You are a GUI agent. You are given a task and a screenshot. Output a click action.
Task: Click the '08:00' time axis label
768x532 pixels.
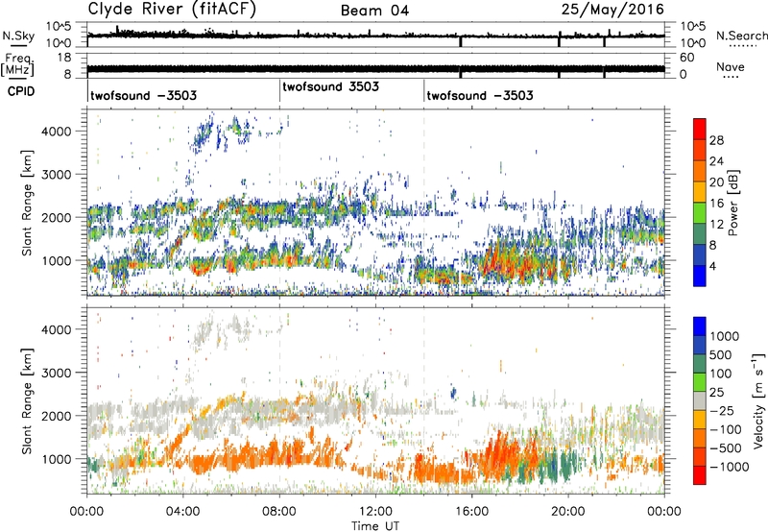pos(279,512)
